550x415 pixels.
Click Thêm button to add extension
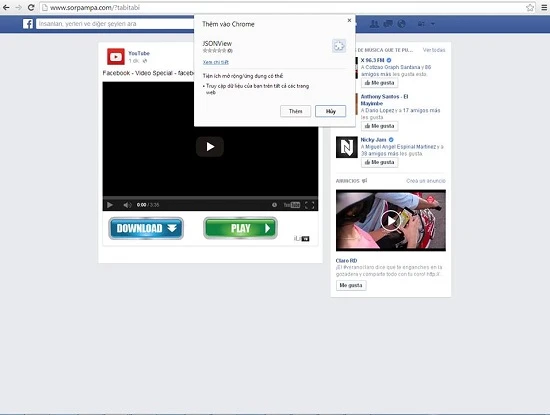pyautogui.click(x=295, y=111)
